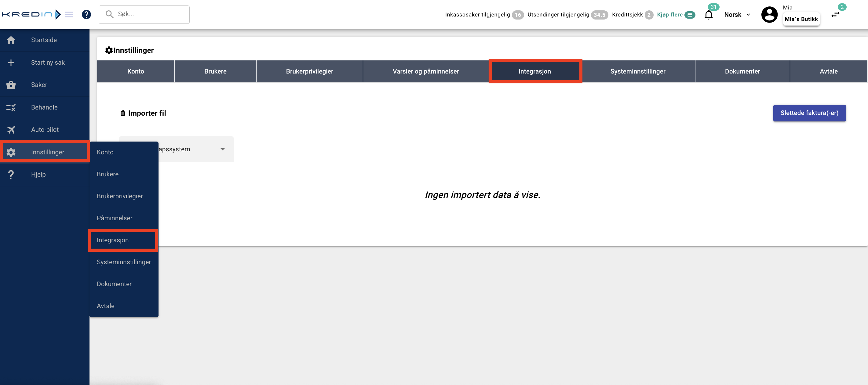The width and height of the screenshot is (868, 385).
Task: Click the plus icon for Start ny sak
Action: (11, 63)
